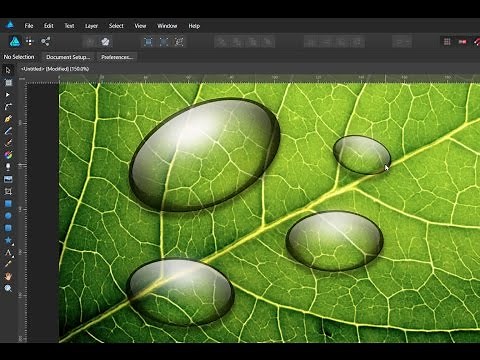
Task: Select the View hand tool
Action: pyautogui.click(x=8, y=276)
